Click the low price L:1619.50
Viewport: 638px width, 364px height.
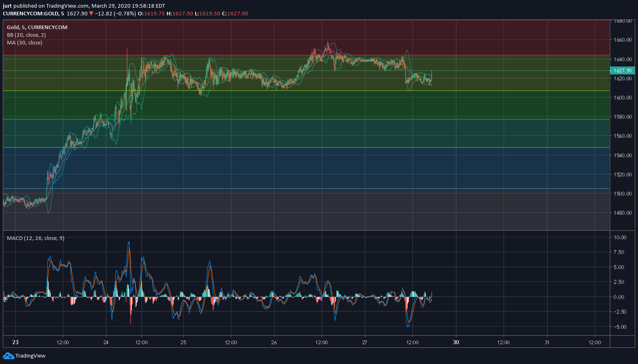coord(207,13)
